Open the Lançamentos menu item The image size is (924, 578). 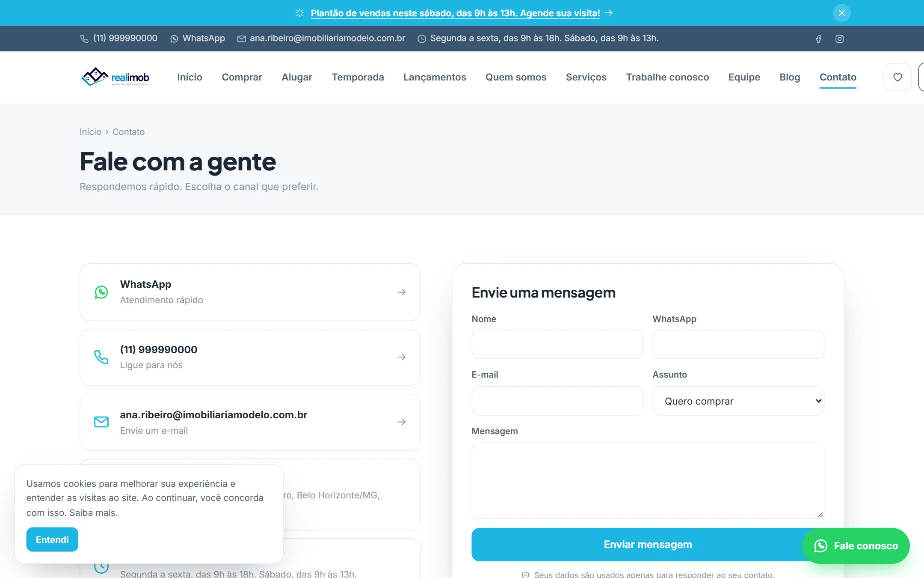[435, 77]
